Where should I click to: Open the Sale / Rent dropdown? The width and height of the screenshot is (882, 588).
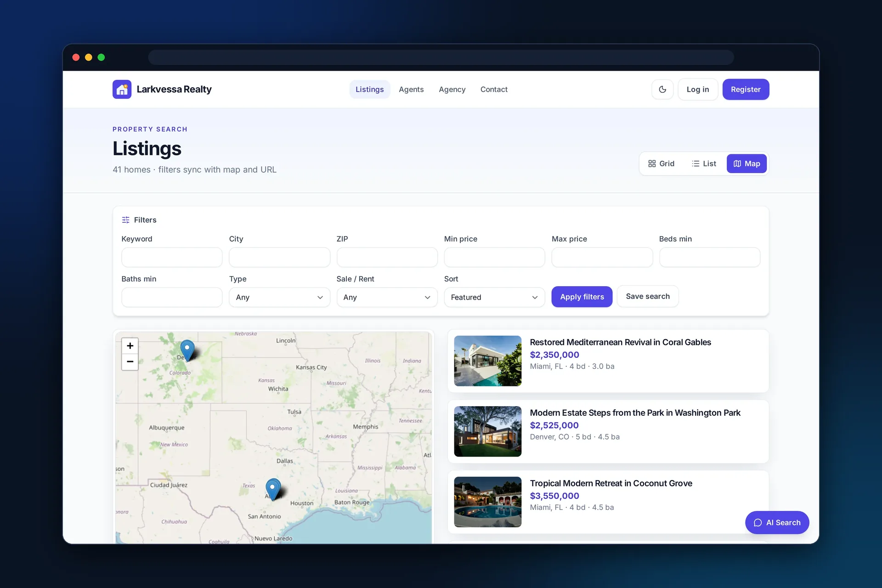click(x=387, y=297)
